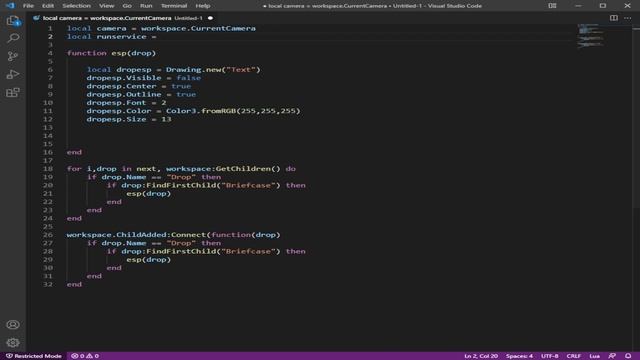Click 'esp(drop)' call on line 29
640x360 pixels.
pyautogui.click(x=149, y=260)
